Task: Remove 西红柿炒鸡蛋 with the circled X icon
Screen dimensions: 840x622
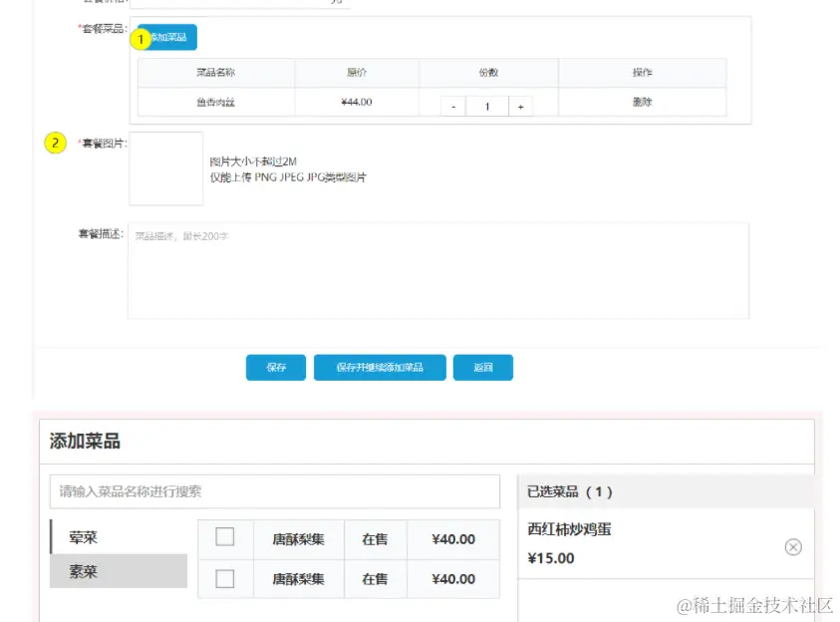Action: click(x=793, y=547)
